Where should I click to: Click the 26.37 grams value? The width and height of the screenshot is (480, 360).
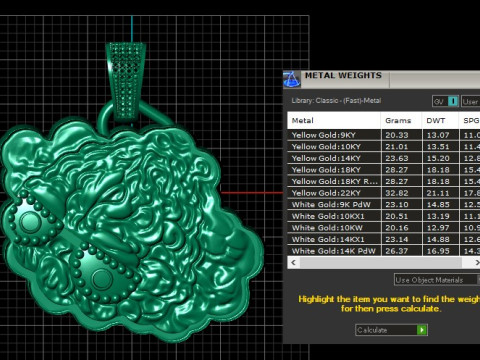397,251
